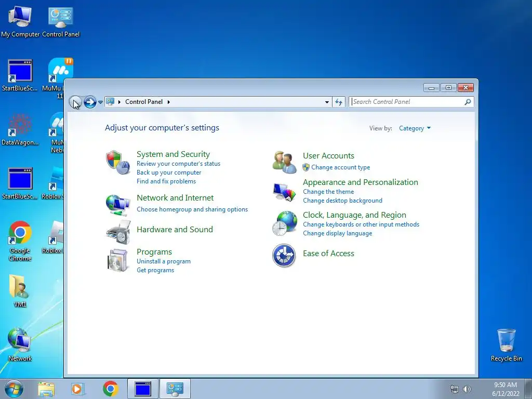Click Get programs link
Screen dimensions: 532x399
[x=155, y=270]
